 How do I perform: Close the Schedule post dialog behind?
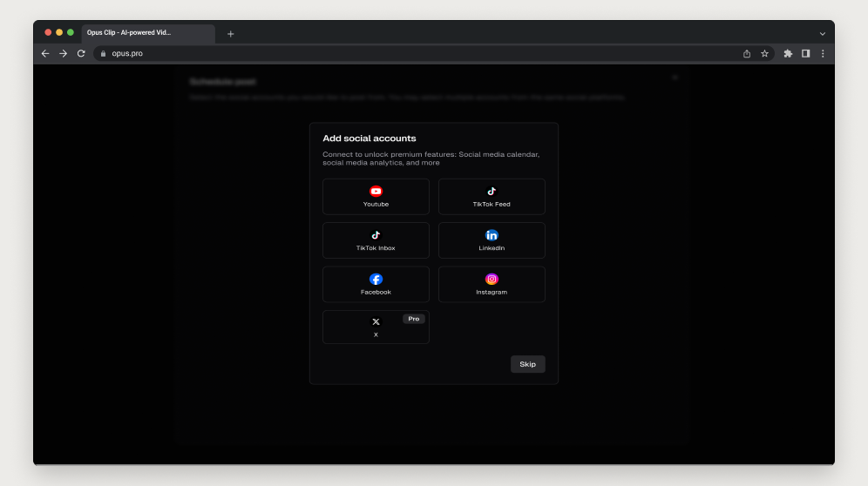pos(675,78)
